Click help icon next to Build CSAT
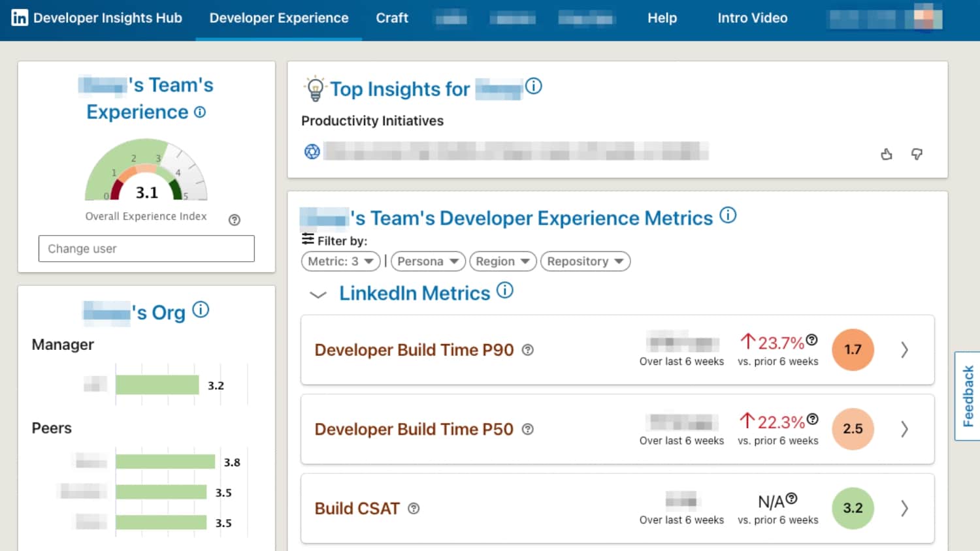This screenshot has width=980, height=551. (414, 509)
